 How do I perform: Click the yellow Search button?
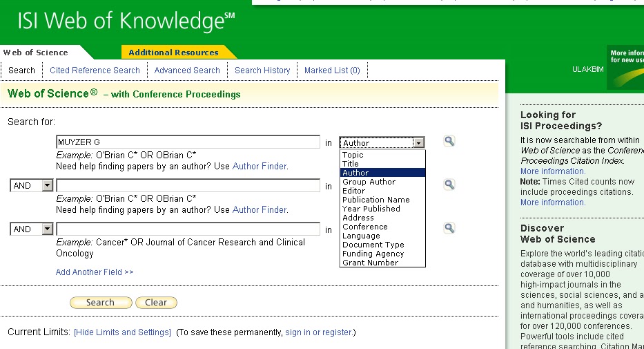click(x=101, y=303)
